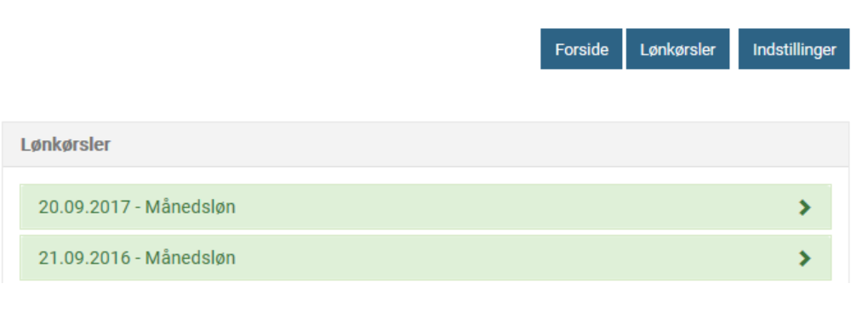Show details via the 2017 Månedsløn arrow icon

(804, 207)
